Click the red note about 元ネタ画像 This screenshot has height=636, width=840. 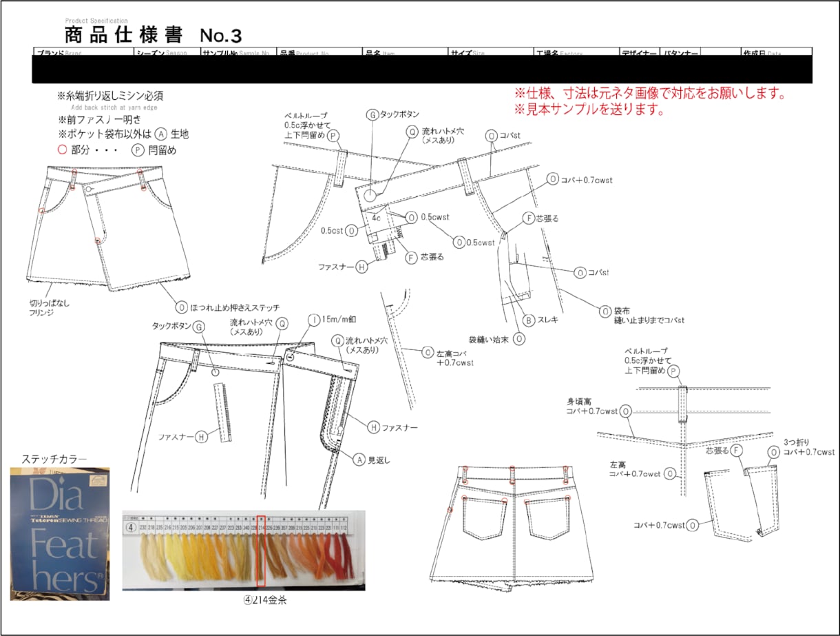point(651,94)
